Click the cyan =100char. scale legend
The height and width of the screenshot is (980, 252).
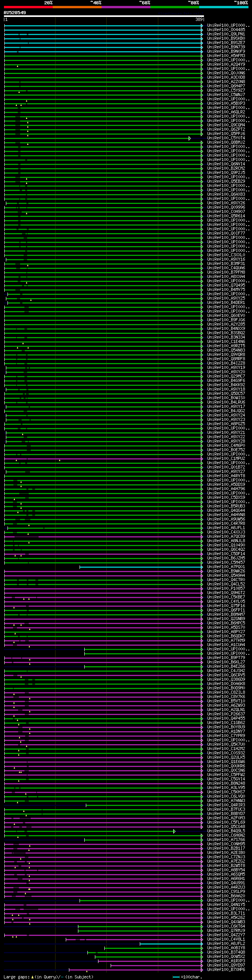187,977
